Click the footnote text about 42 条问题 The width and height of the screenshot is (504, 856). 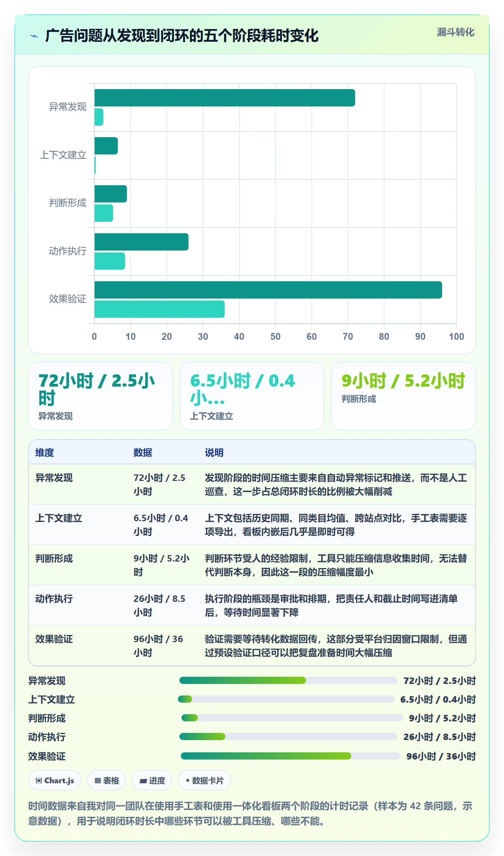251,814
